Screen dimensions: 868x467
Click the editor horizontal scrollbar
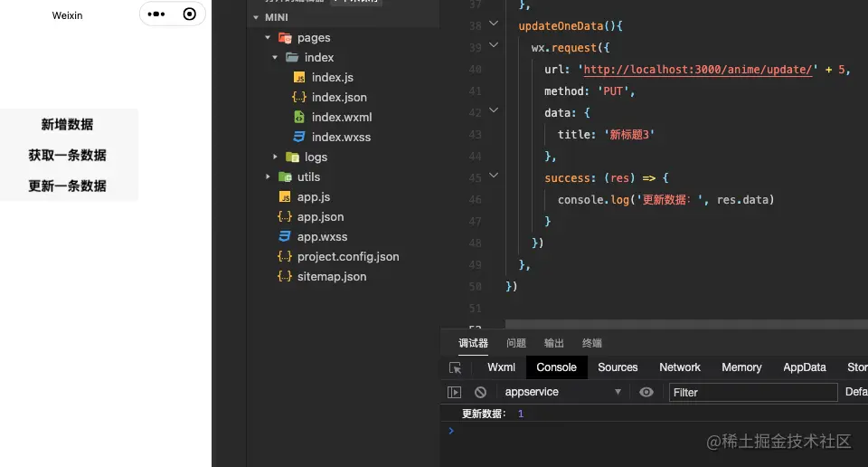pyautogui.click(x=686, y=324)
